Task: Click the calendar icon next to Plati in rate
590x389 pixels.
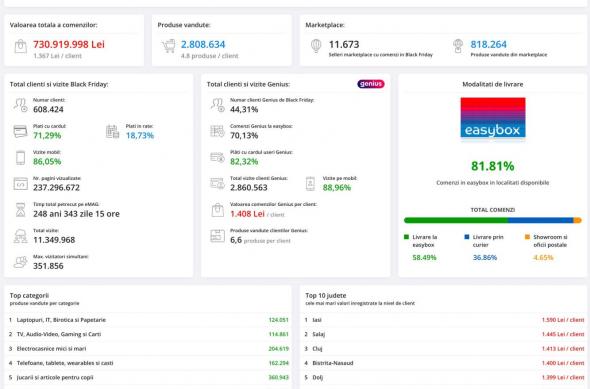Action: [x=113, y=131]
